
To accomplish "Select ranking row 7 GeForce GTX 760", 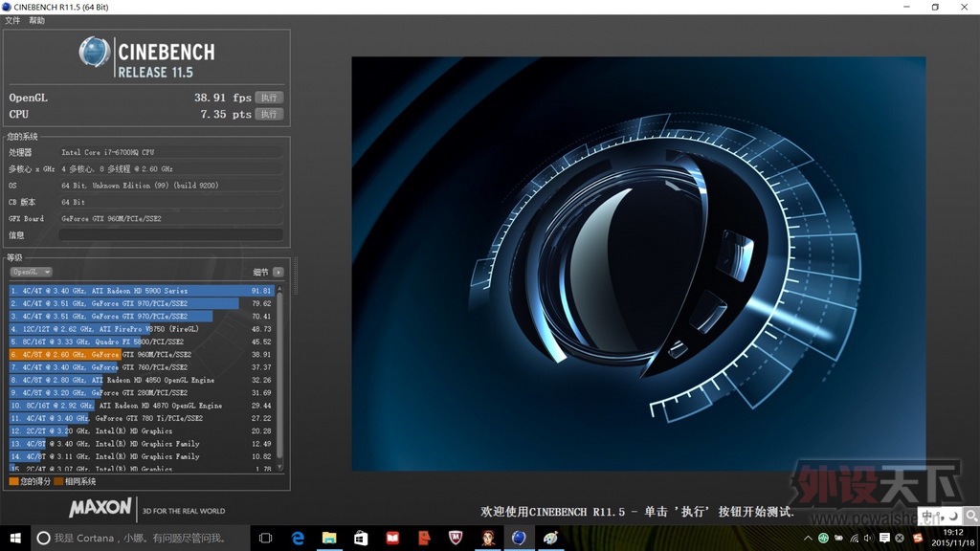I will click(x=142, y=367).
